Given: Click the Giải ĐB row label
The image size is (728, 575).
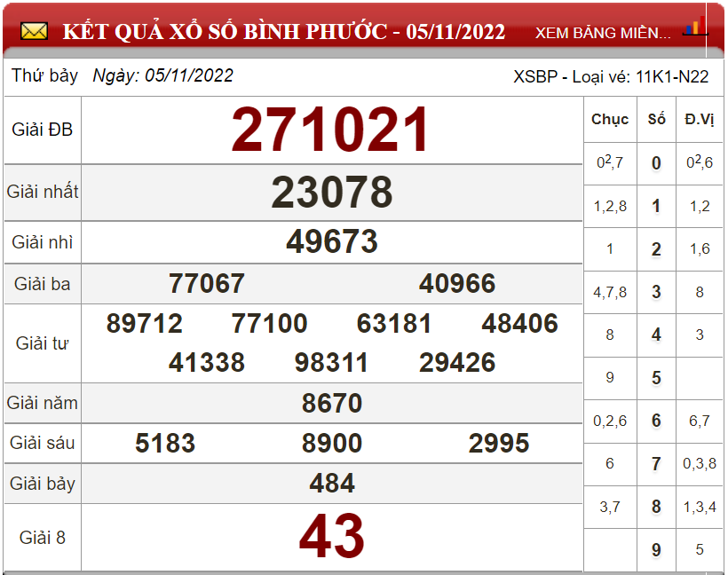Looking at the screenshot, I should (43, 130).
